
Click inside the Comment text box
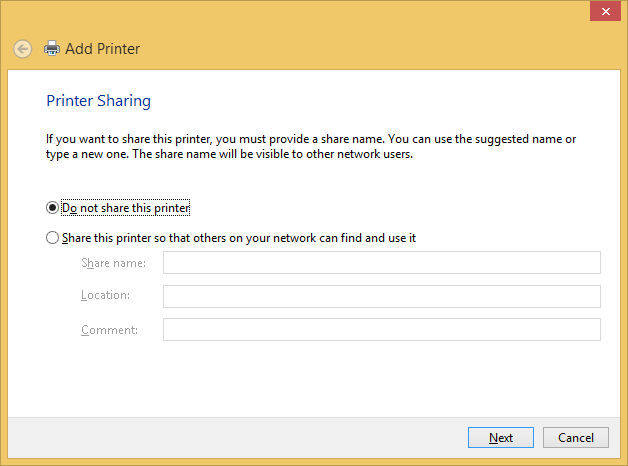[x=381, y=329]
